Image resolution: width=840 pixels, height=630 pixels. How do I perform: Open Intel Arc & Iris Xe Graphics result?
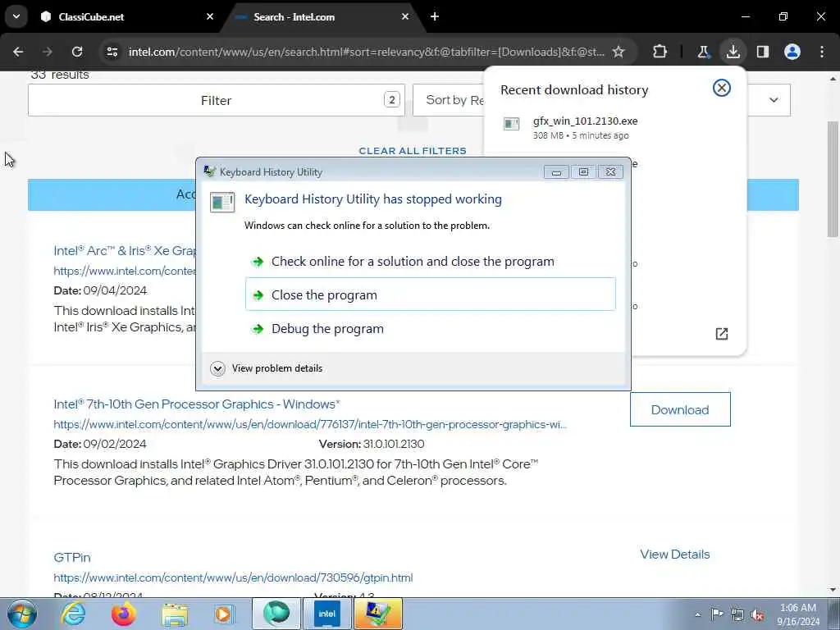pyautogui.click(x=125, y=251)
